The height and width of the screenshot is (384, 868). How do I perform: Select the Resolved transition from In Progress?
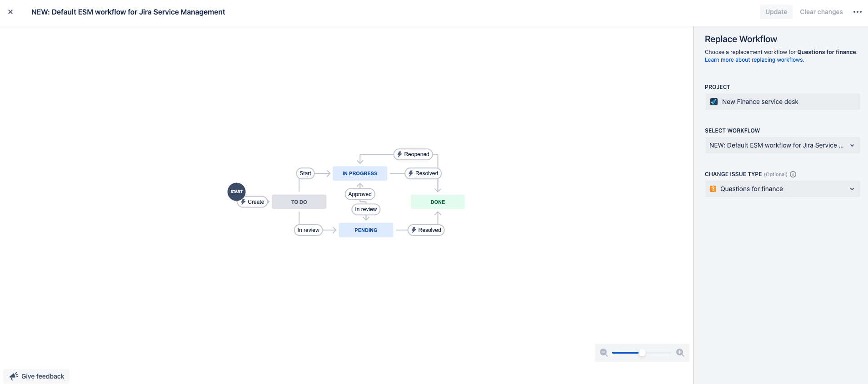point(423,173)
